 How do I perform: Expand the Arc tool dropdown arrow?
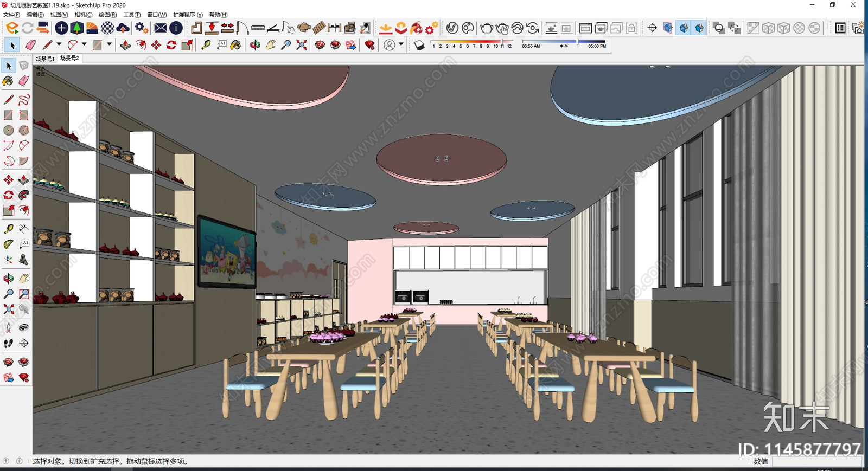(84, 44)
